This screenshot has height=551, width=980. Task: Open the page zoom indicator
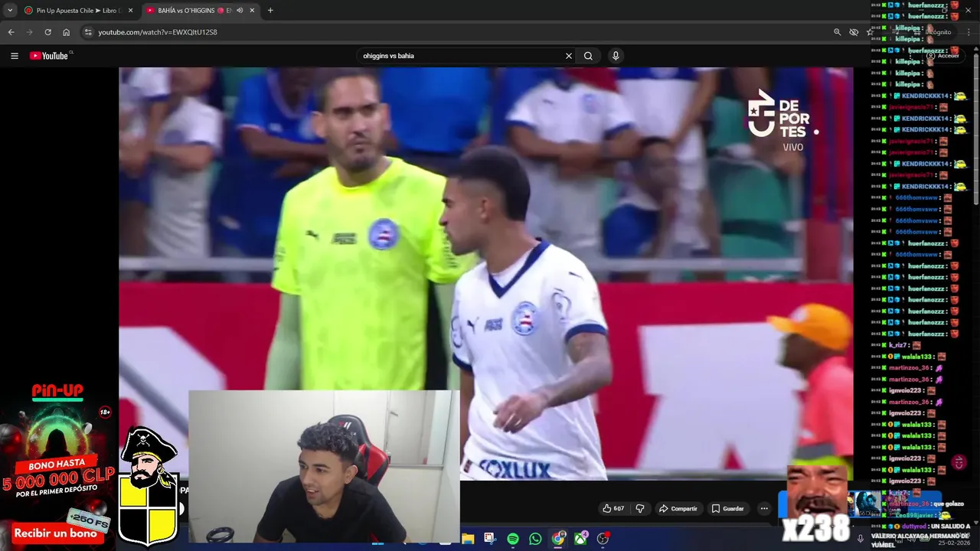pos(837,32)
